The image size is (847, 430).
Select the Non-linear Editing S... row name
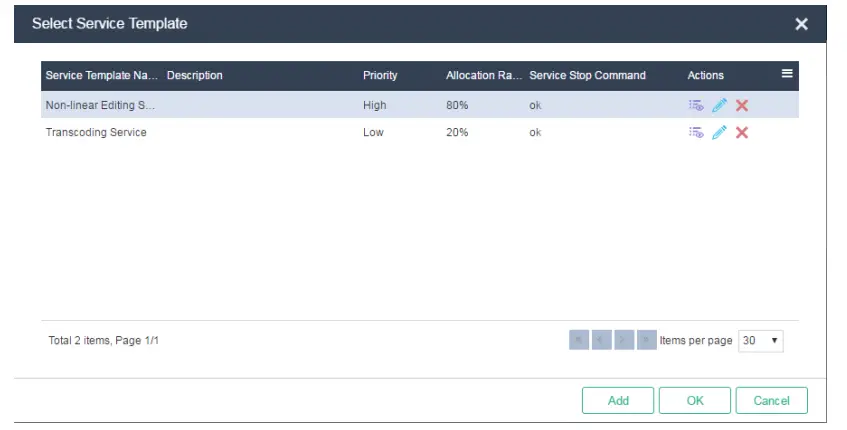click(100, 105)
